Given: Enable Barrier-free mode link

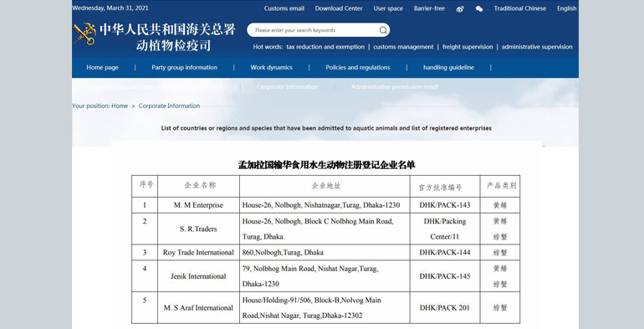Looking at the screenshot, I should point(429,8).
